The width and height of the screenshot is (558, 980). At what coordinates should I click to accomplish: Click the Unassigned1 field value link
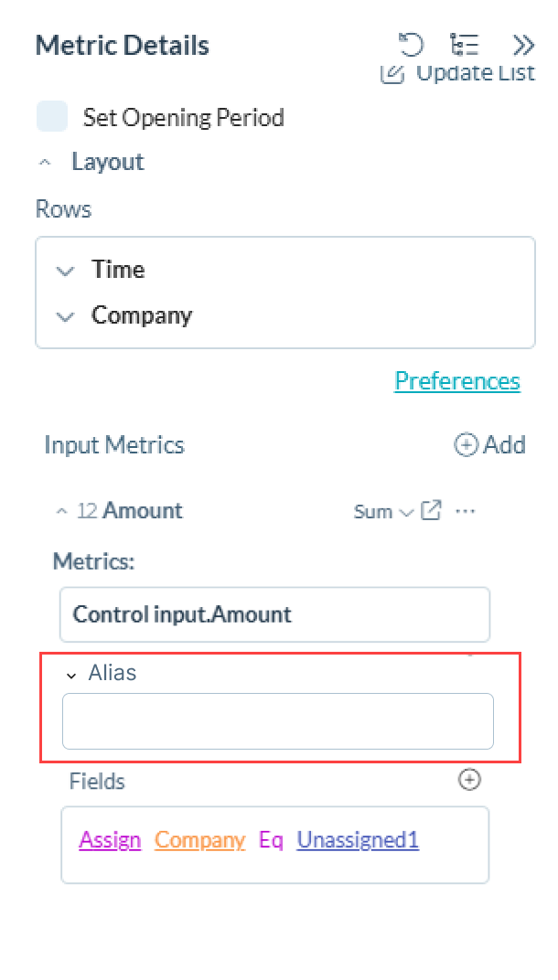click(358, 840)
